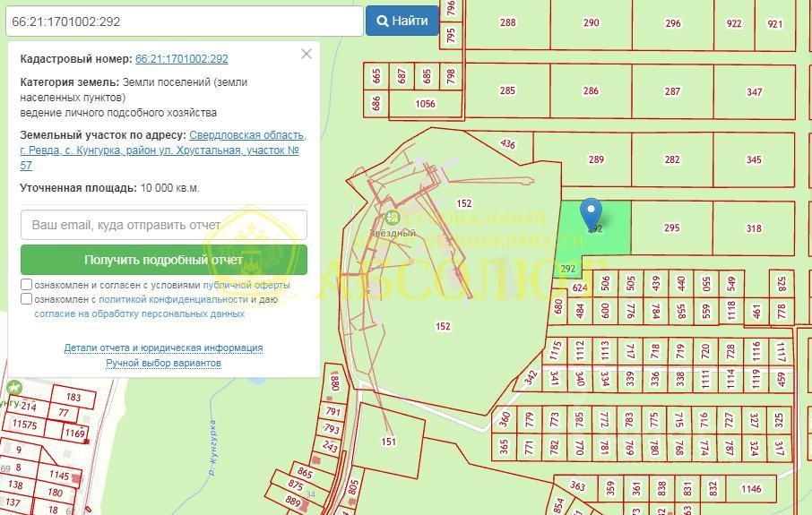Close the cadastral info panel
812x515 pixels.
click(307, 54)
